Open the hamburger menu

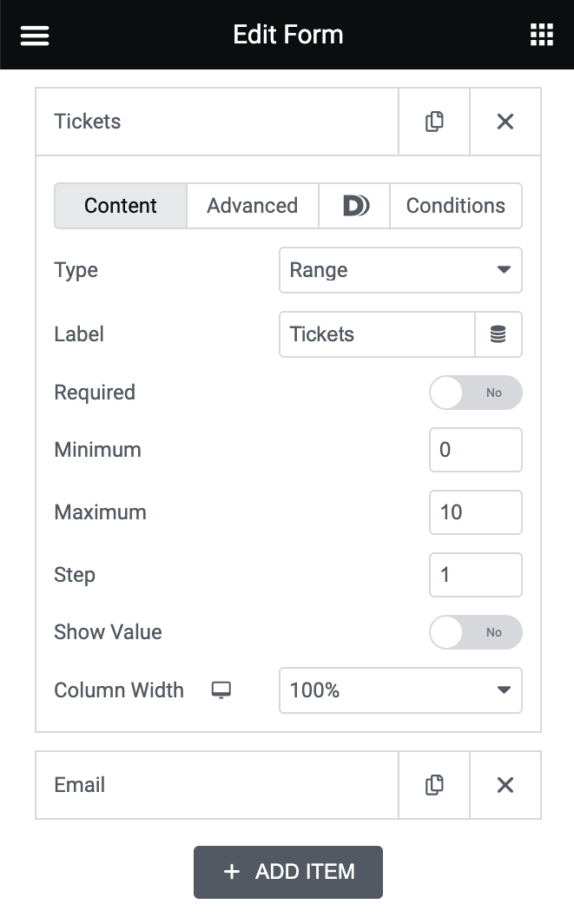(x=35, y=35)
